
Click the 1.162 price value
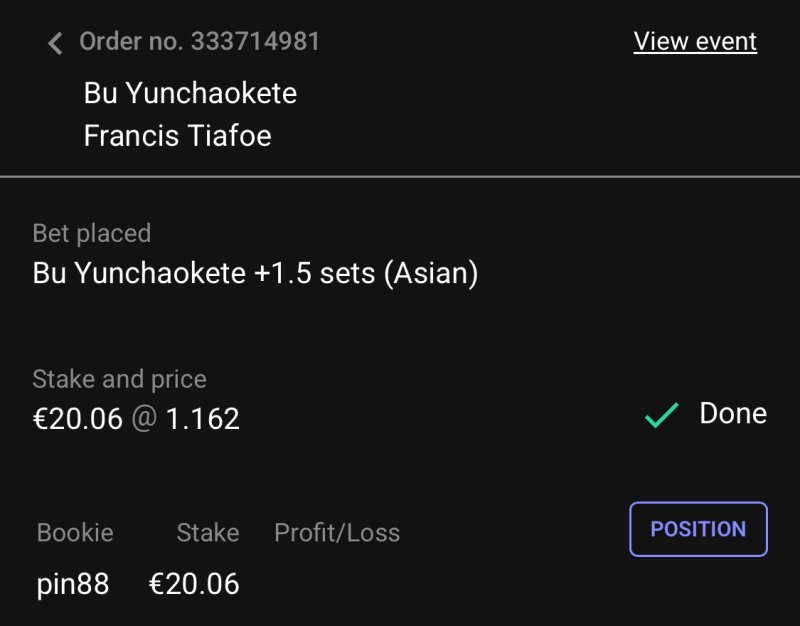tap(203, 418)
